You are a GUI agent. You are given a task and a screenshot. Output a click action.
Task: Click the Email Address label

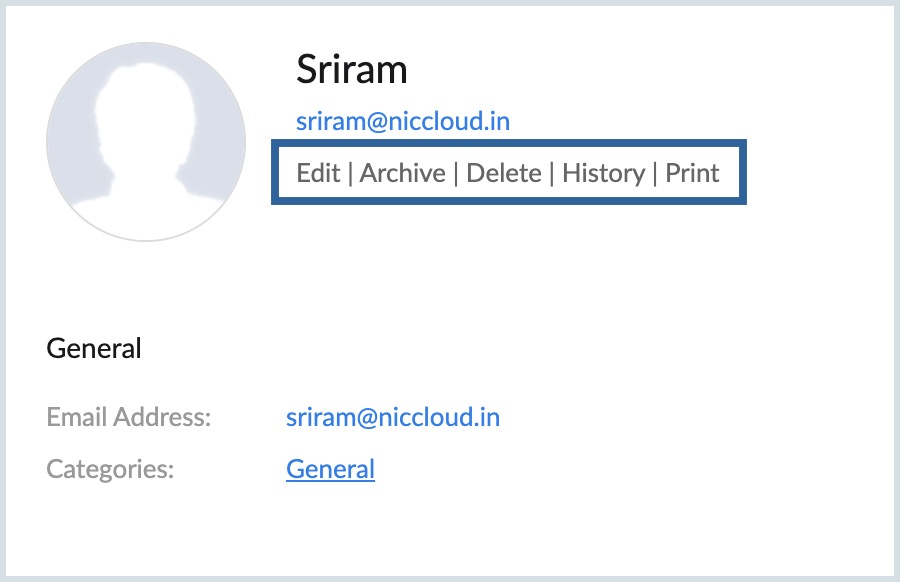click(129, 417)
